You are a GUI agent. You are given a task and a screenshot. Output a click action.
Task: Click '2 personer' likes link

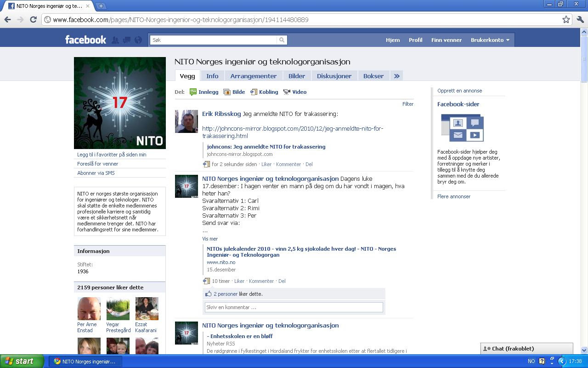click(226, 294)
